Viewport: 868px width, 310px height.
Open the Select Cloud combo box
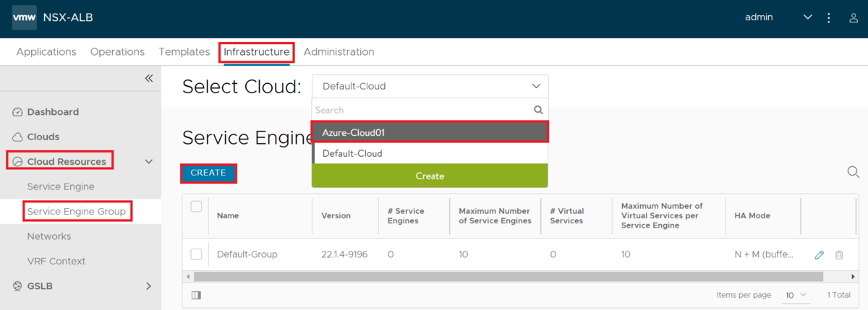(x=430, y=86)
